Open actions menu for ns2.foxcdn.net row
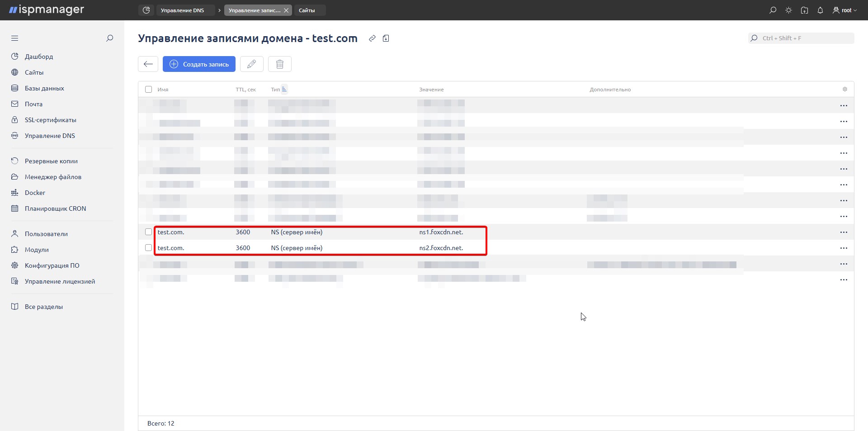 [x=844, y=248]
